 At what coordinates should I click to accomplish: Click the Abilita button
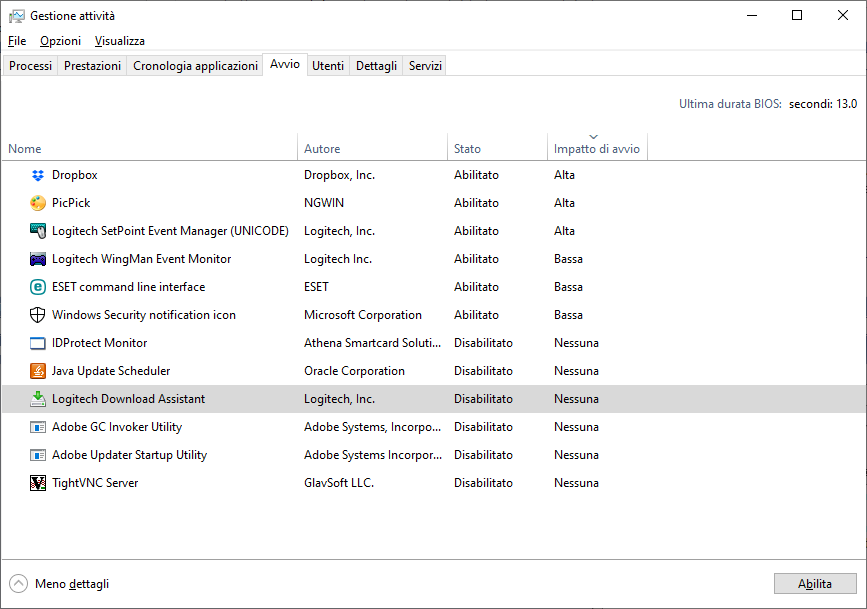(x=815, y=584)
